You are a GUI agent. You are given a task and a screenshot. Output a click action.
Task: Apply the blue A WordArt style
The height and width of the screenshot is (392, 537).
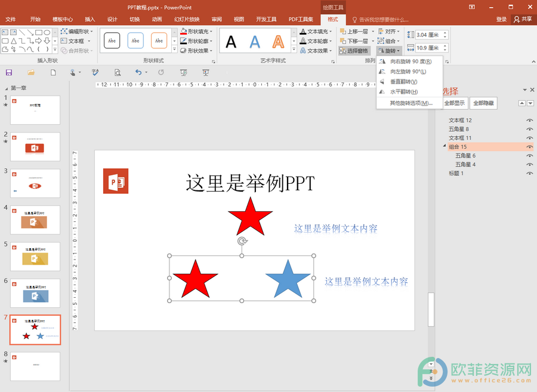pos(255,42)
